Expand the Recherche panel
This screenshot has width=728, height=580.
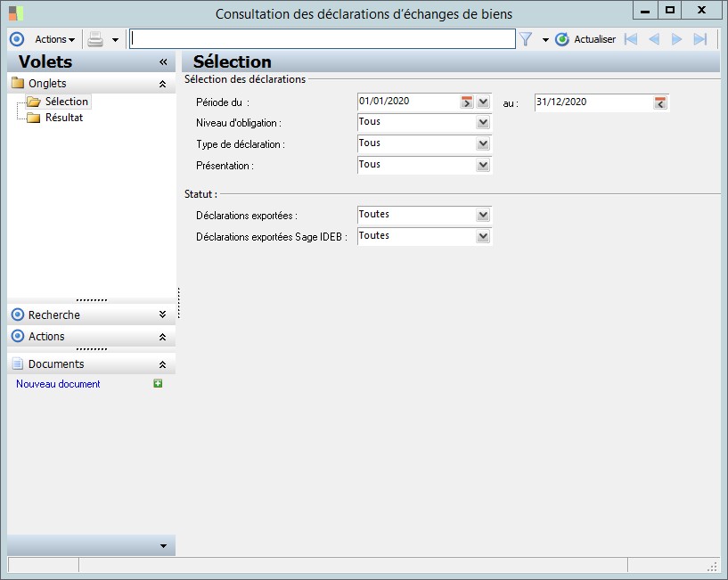tap(162, 315)
